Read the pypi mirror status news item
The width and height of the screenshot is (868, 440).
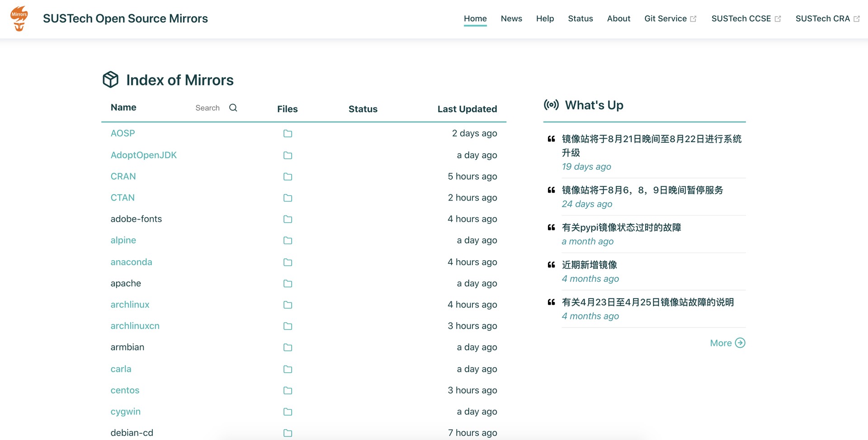click(621, 227)
